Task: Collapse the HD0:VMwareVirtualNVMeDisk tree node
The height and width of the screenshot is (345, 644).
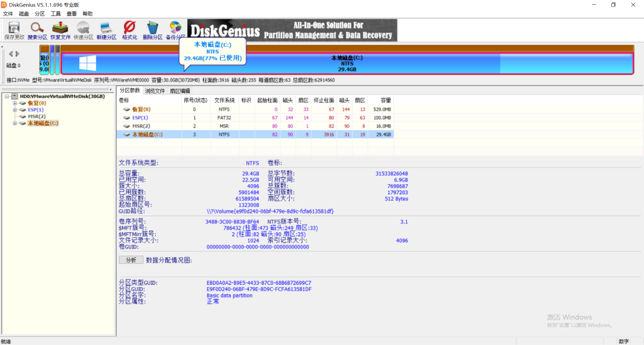Action: click(7, 97)
